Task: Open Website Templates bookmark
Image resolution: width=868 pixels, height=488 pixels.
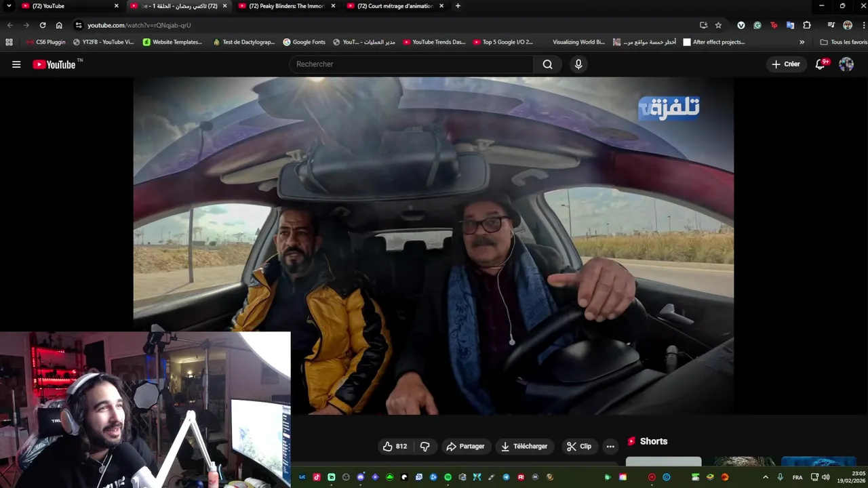Action: tap(172, 42)
